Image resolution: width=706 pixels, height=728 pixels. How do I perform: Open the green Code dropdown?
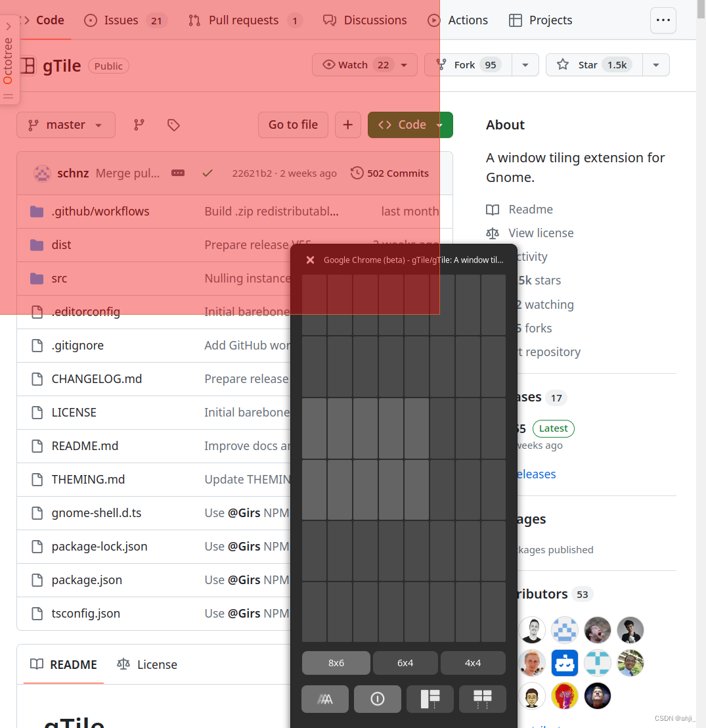[410, 125]
